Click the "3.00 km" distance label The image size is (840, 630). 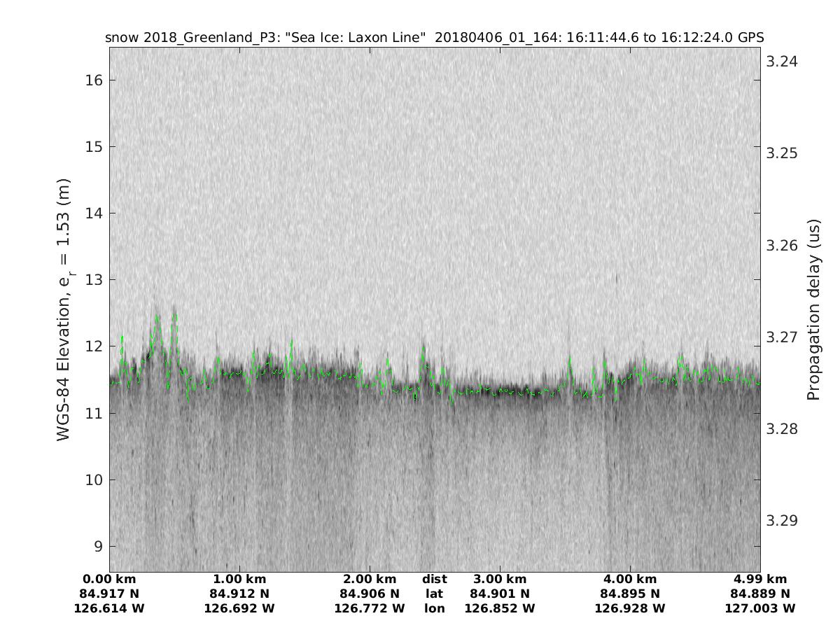[500, 580]
